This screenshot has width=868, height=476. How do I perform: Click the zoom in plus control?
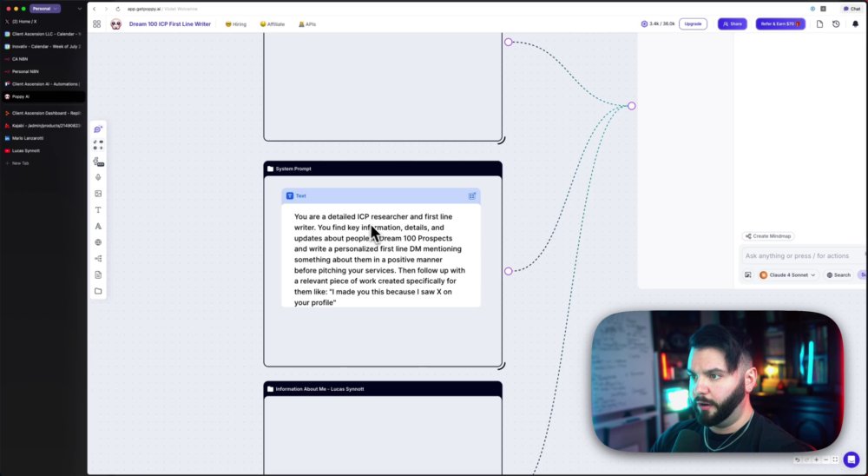pos(816,459)
